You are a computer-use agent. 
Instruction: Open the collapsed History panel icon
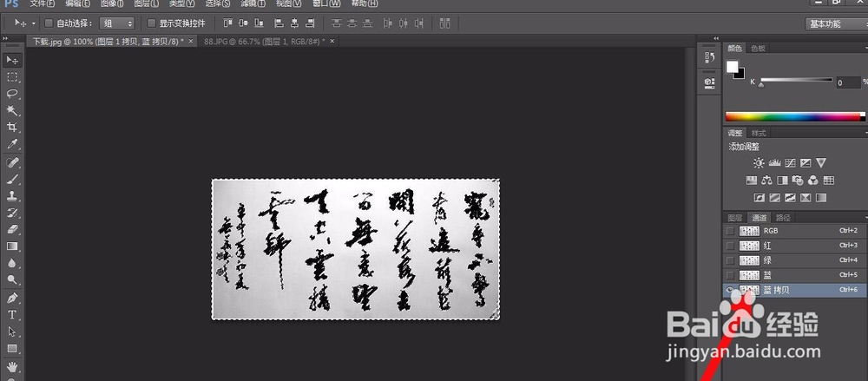(x=709, y=56)
